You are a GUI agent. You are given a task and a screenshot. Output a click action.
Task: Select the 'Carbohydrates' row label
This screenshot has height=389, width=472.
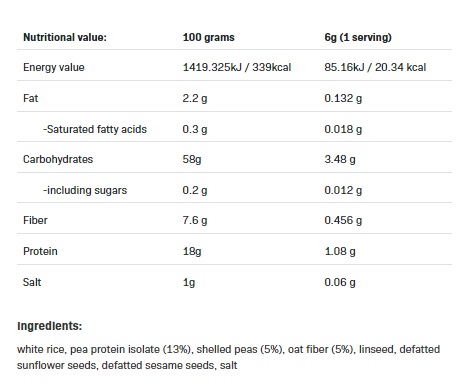point(58,159)
